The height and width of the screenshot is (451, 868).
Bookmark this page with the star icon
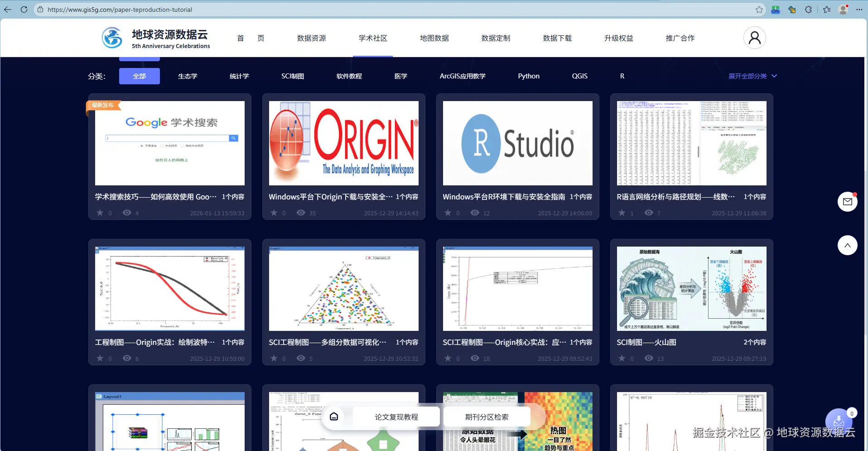[759, 10]
